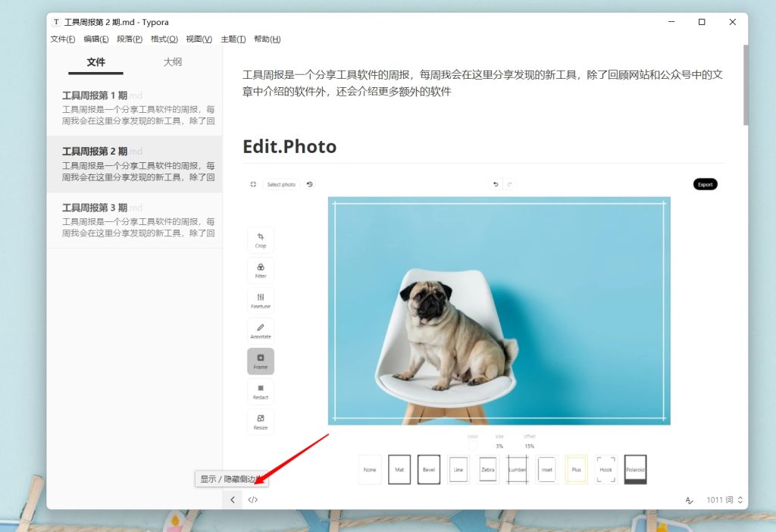Screen dimensions: 776x532
Task: Open the 文件(F) menu
Action: click(63, 39)
